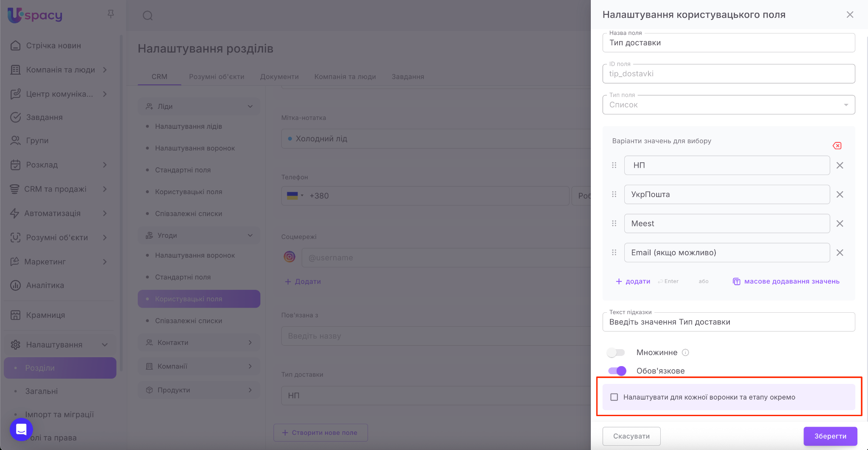Pin the sidebar with pin icon
This screenshot has width=868, height=450.
(111, 14)
